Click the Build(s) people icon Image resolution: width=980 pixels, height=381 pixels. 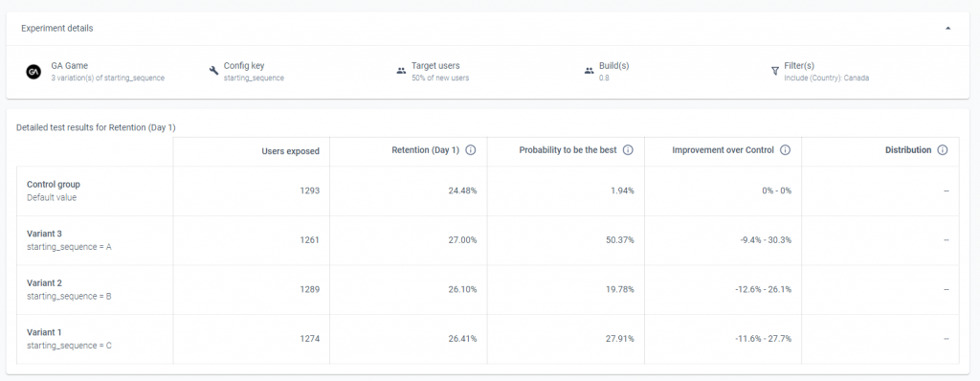pos(589,72)
